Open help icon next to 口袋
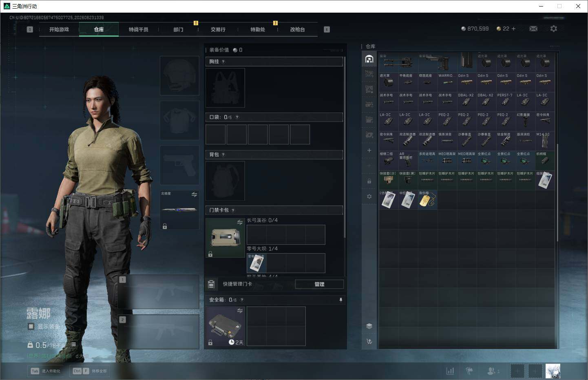This screenshot has height=380, width=588. point(237,117)
